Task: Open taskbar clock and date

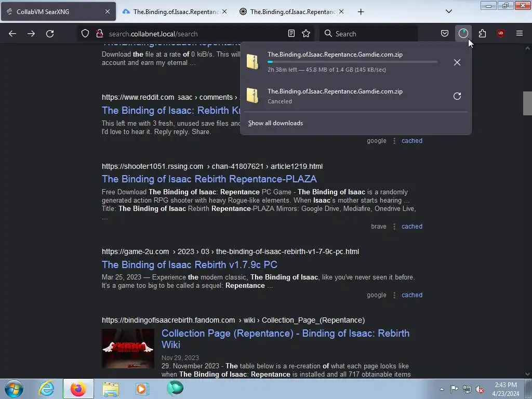Action: (x=506, y=389)
